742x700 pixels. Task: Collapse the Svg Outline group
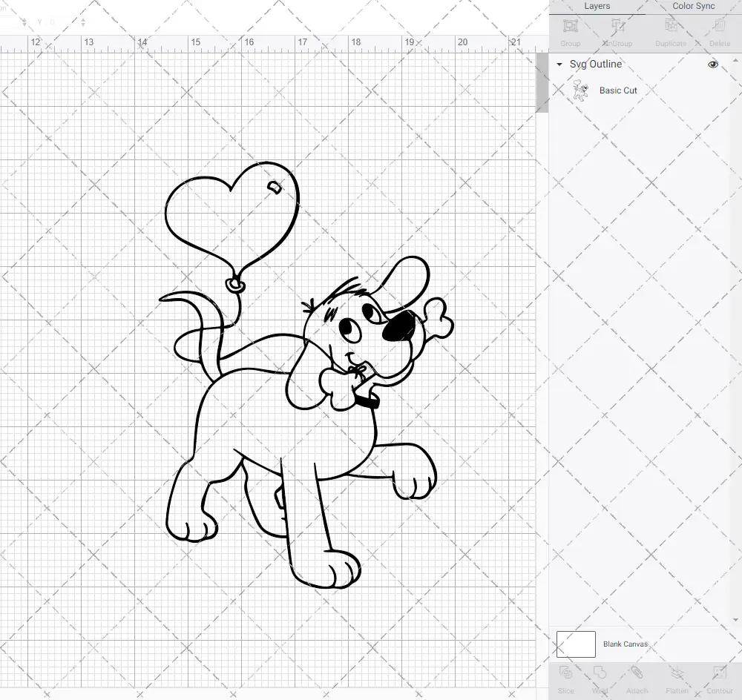pyautogui.click(x=559, y=65)
